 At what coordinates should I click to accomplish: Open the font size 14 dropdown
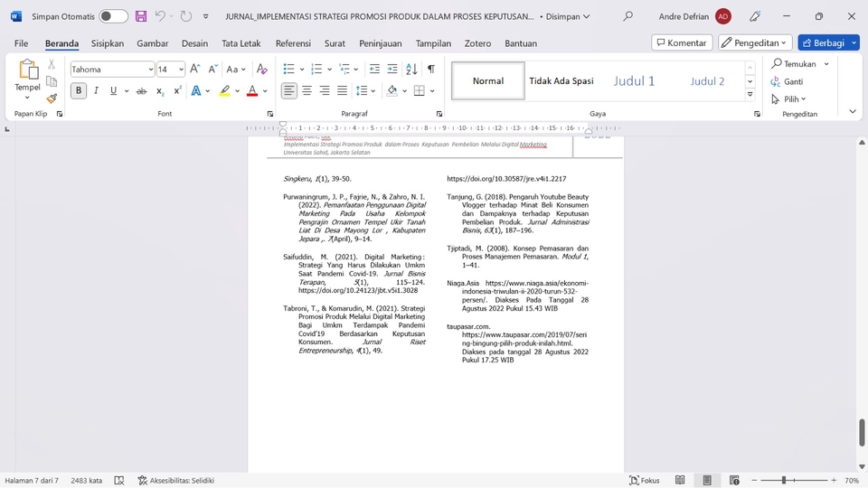coord(181,70)
